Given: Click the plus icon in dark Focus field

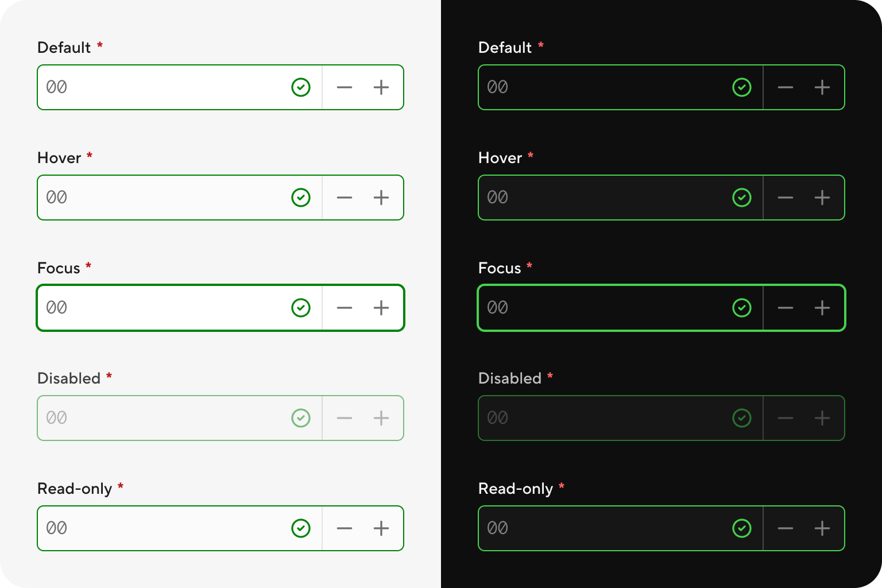Looking at the screenshot, I should (822, 308).
